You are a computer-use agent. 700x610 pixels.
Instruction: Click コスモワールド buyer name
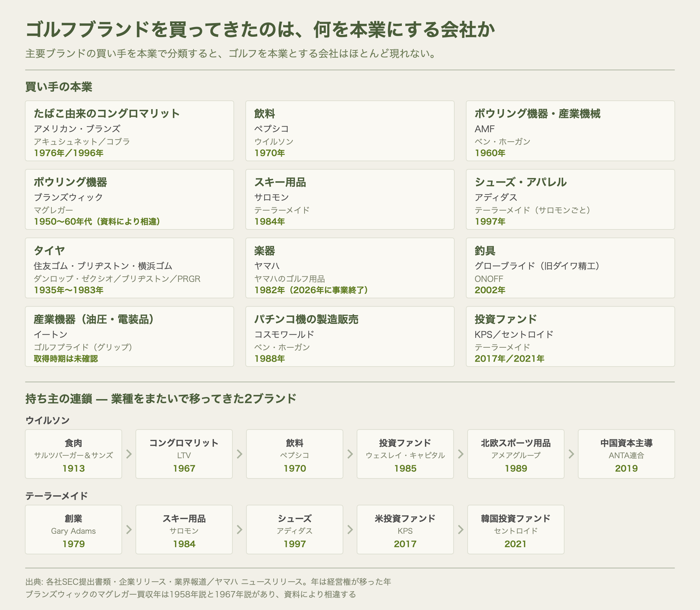pyautogui.click(x=284, y=334)
